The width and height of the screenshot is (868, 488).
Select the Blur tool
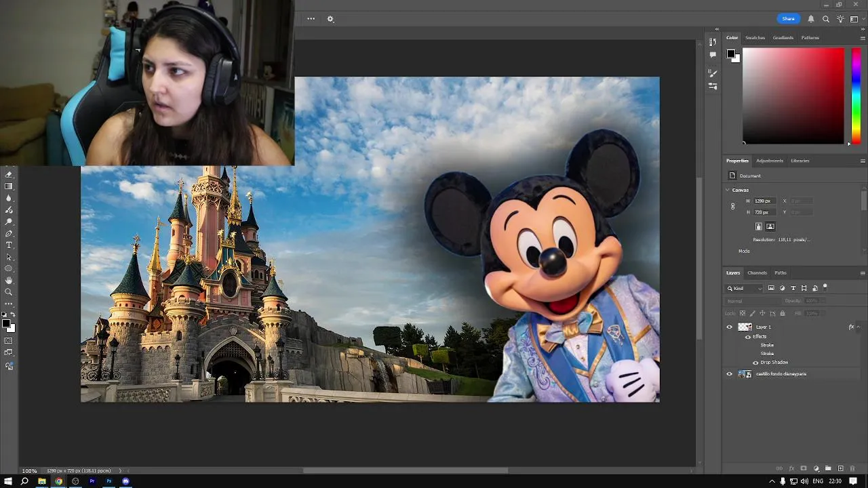pos(9,198)
